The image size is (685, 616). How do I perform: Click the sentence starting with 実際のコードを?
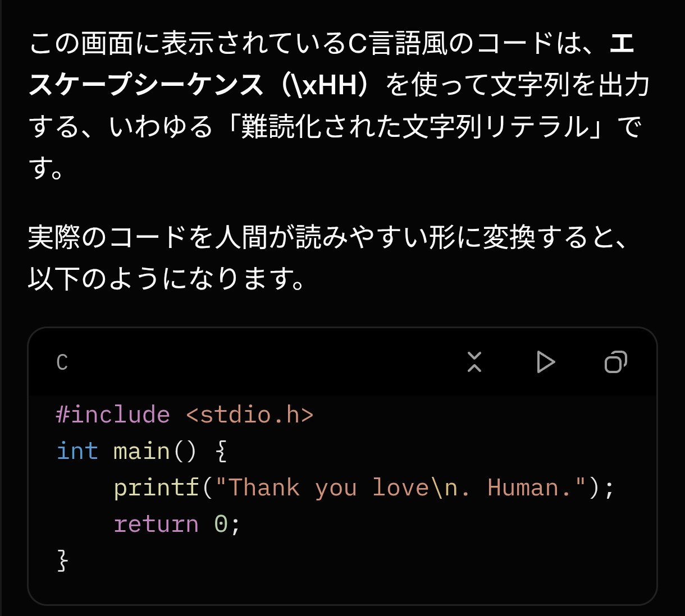click(x=326, y=237)
